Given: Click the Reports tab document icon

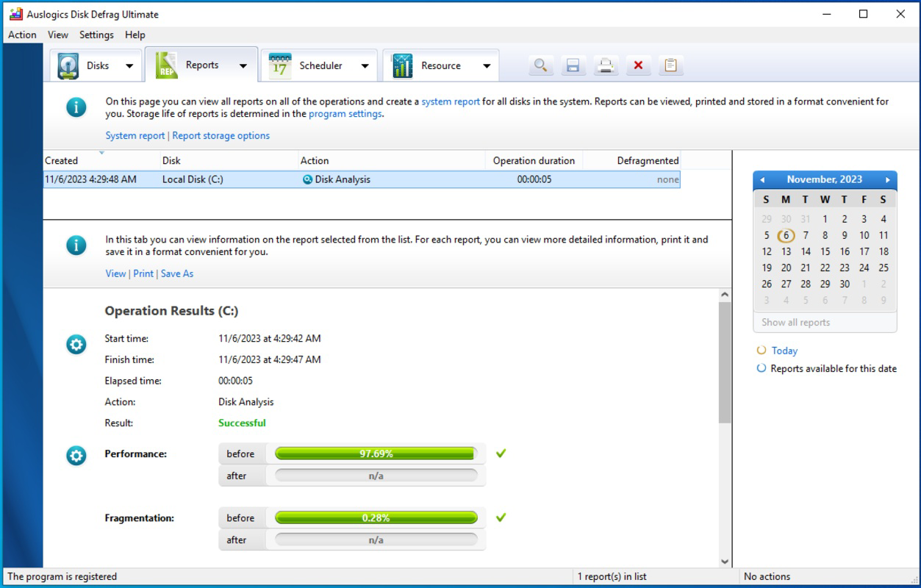Looking at the screenshot, I should pos(166,65).
